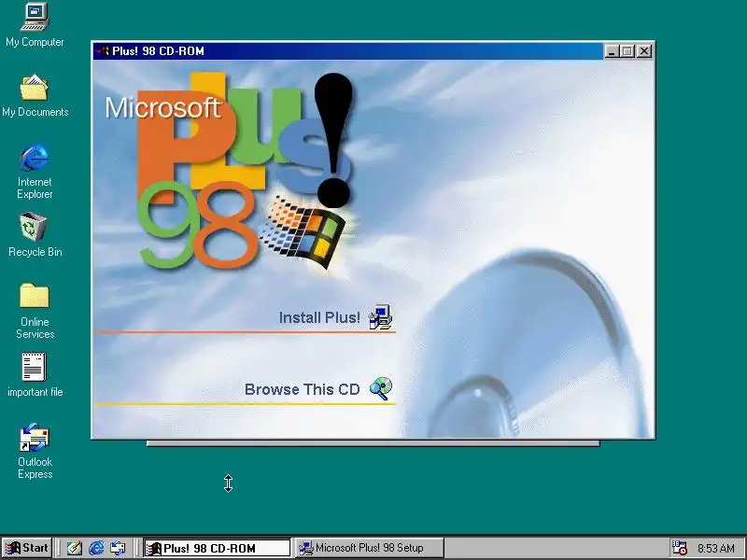Click the Install Plus! link text
Image resolution: width=747 pixels, height=560 pixels.
(x=319, y=317)
